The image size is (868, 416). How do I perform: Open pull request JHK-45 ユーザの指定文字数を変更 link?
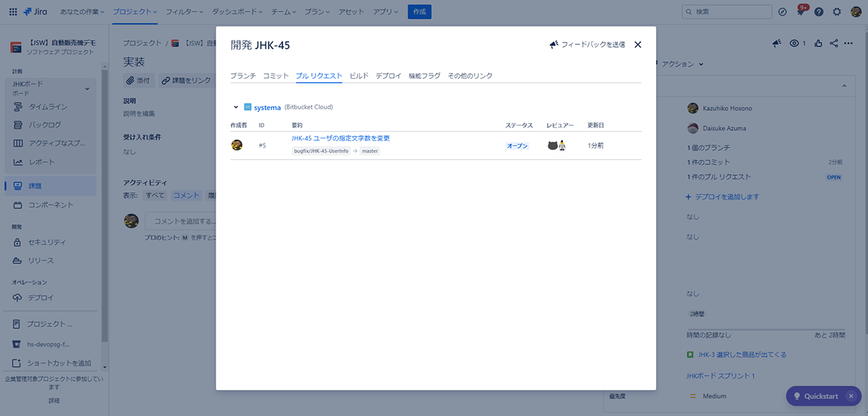341,138
